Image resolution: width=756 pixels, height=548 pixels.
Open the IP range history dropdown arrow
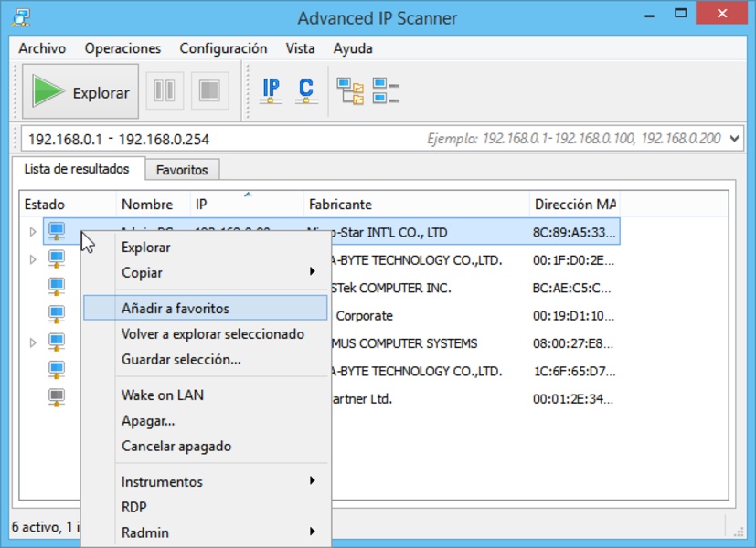coord(734,139)
